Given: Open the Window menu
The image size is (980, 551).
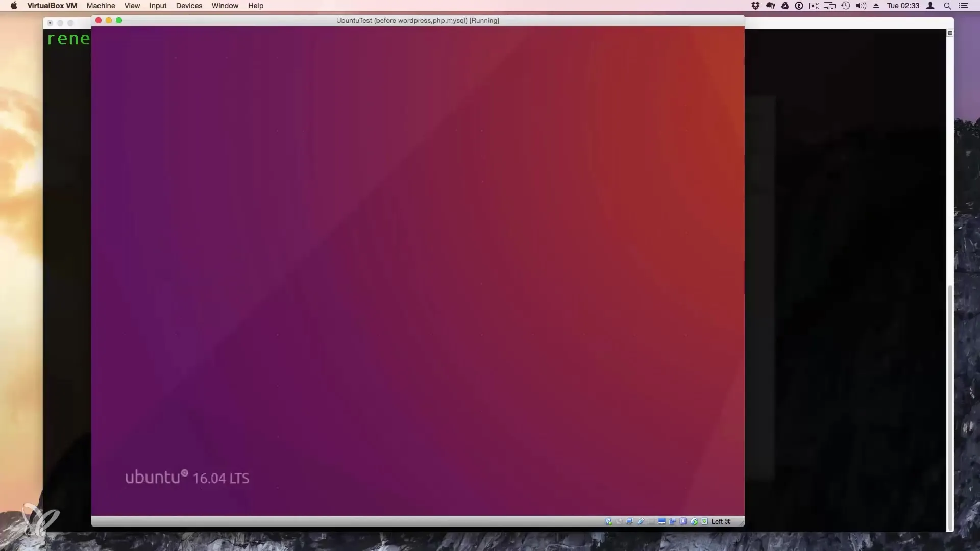Looking at the screenshot, I should [225, 6].
